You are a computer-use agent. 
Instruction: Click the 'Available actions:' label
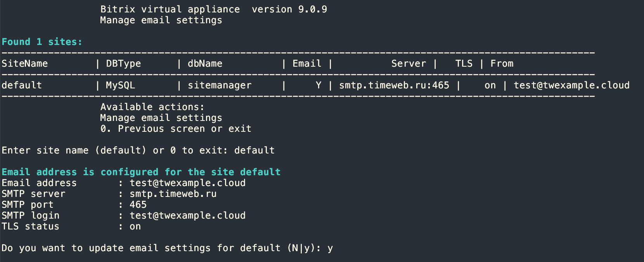click(x=152, y=107)
